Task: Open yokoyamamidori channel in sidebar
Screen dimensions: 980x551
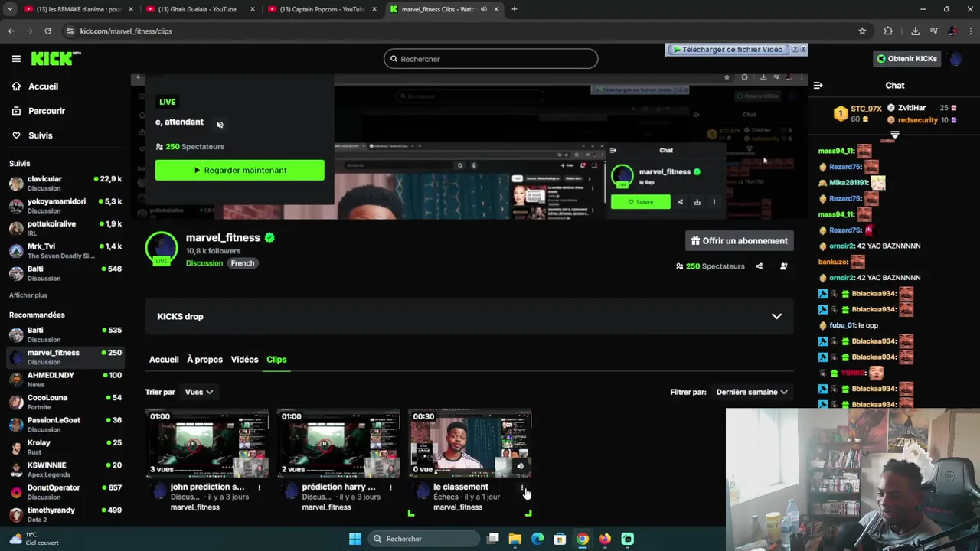Action: 65,206
